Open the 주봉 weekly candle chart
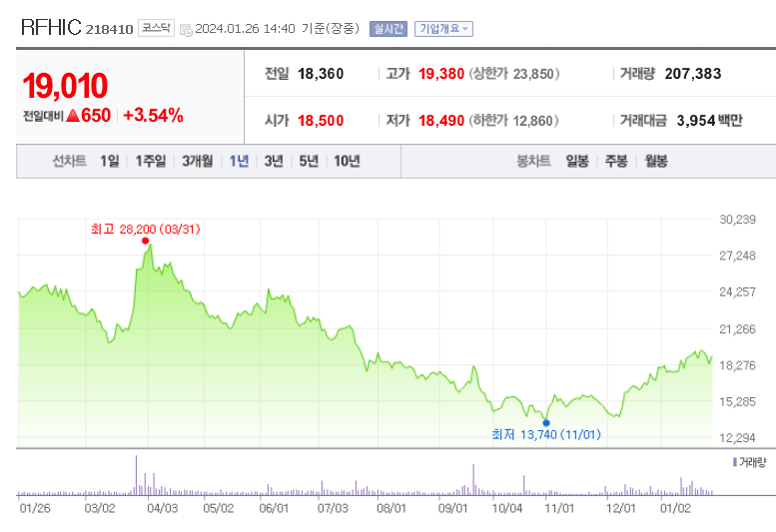The image size is (776, 532). point(616,161)
